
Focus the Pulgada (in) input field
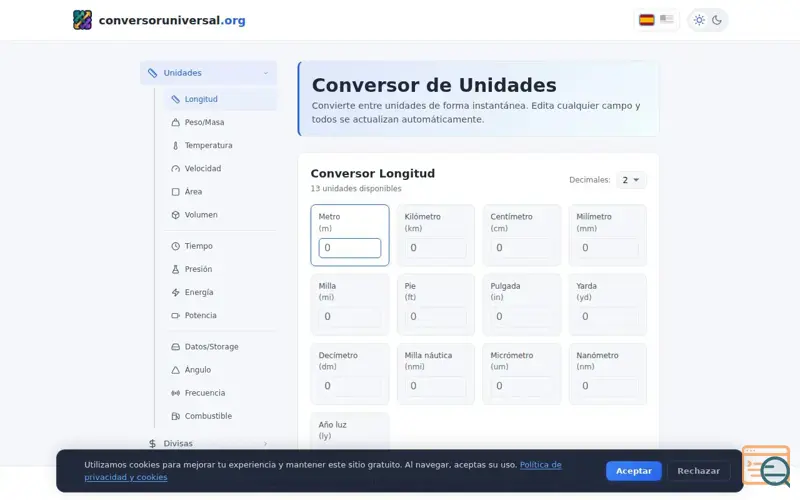click(x=521, y=317)
